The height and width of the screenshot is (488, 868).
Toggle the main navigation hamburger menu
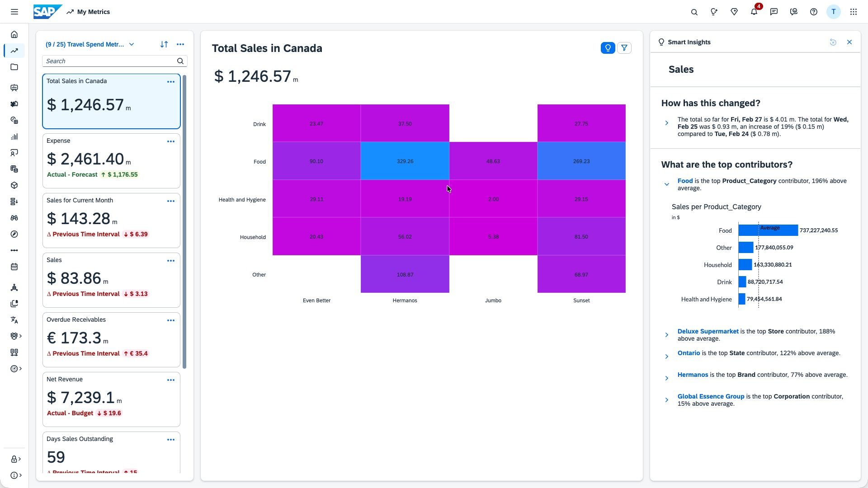point(14,12)
